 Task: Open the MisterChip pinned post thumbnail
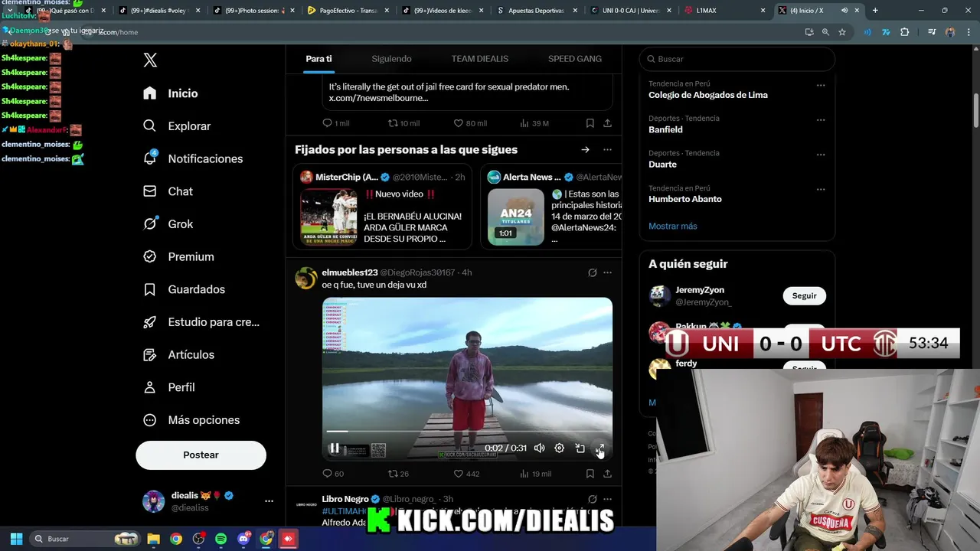328,217
